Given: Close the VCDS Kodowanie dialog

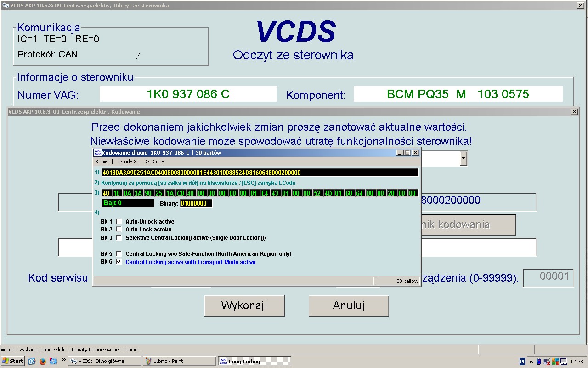Looking at the screenshot, I should tap(574, 112).
